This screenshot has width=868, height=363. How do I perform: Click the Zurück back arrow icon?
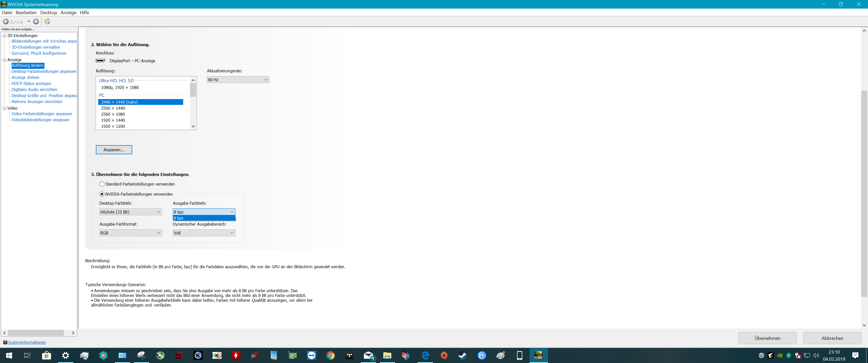coord(6,21)
